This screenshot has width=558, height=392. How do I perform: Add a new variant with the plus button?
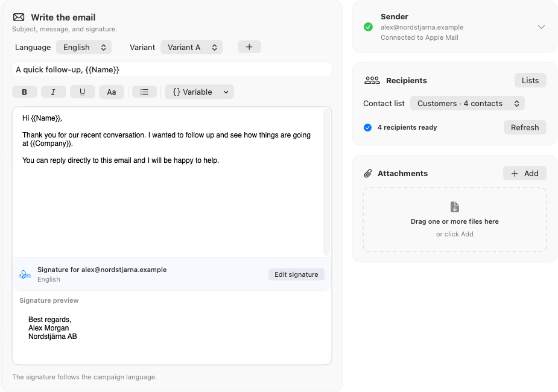(x=249, y=47)
